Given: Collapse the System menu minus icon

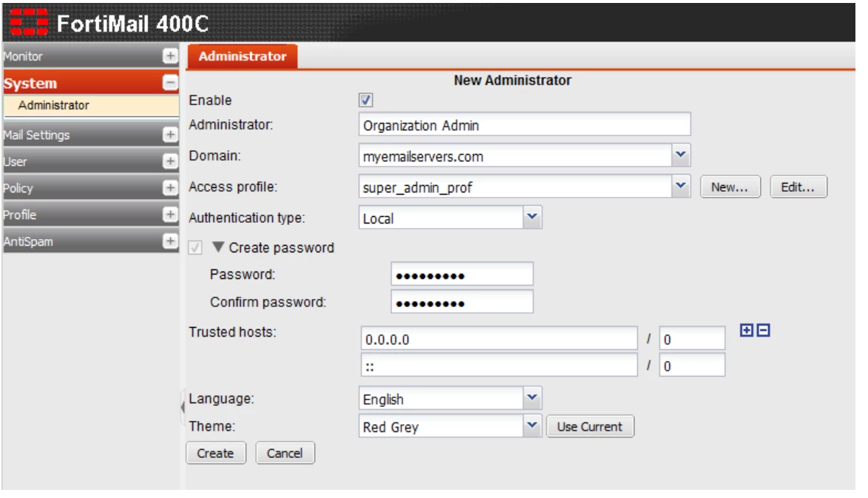Looking at the screenshot, I should coord(171,83).
